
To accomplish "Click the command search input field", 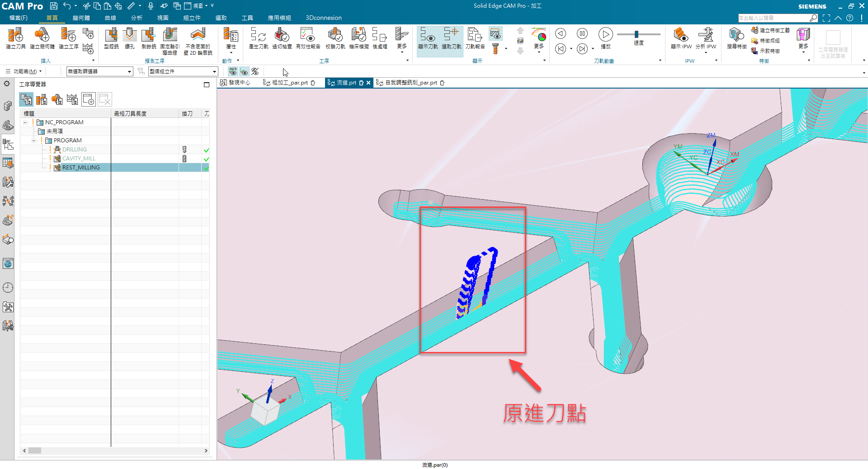I will pos(774,18).
